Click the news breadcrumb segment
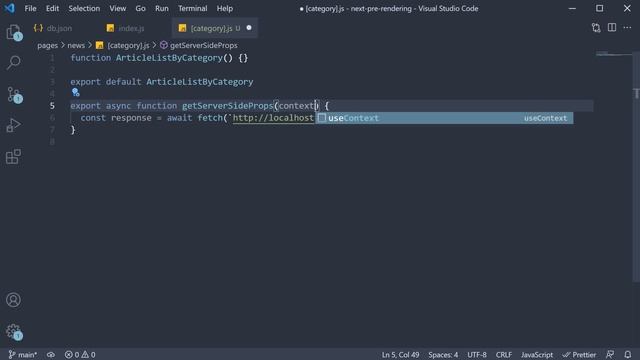 [x=76, y=45]
